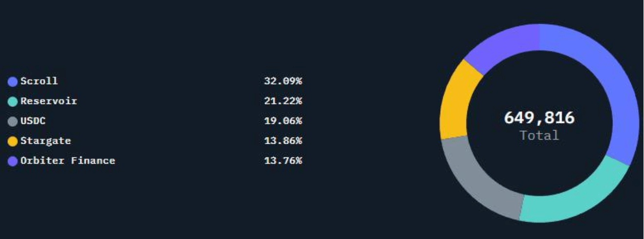Click the 32.09% value for Scroll

click(x=283, y=81)
